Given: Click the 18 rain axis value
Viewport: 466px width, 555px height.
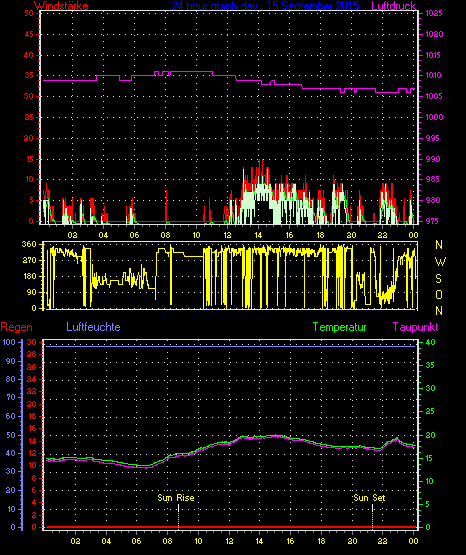Looking at the screenshot, I should 32,416.
